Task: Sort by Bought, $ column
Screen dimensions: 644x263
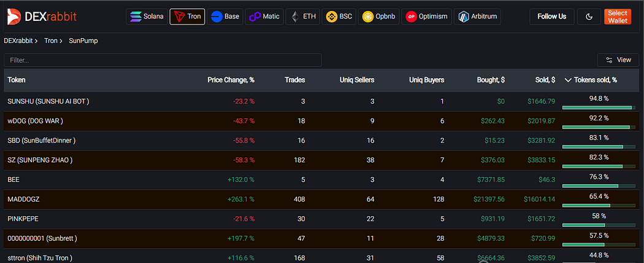Action: 491,80
